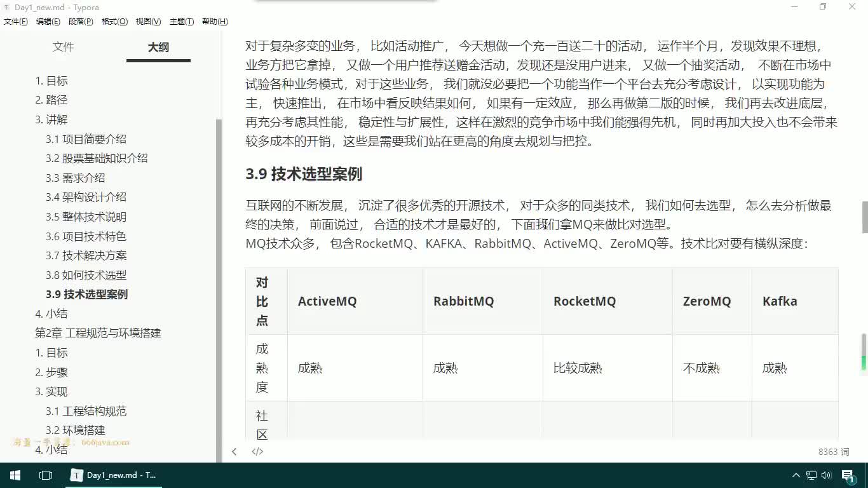Open the 视图(V) menu

click(148, 22)
